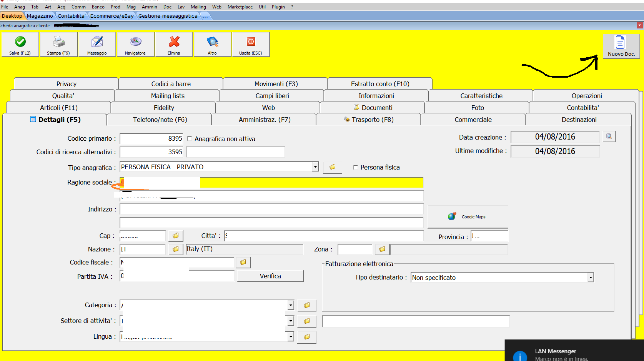Open the Magazzino menu tab
644x361 pixels.
pos(40,16)
